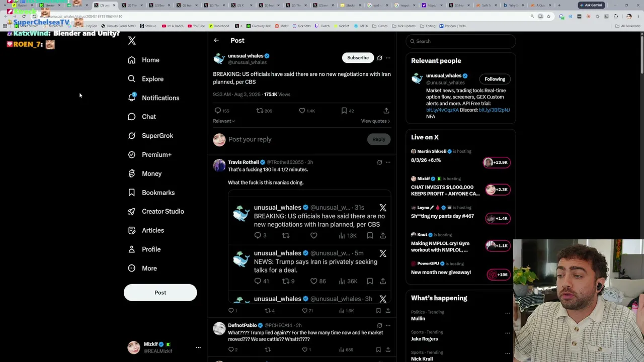The width and height of the screenshot is (644, 362).
Task: Go to Explore in the sidebar
Action: click(x=145, y=79)
